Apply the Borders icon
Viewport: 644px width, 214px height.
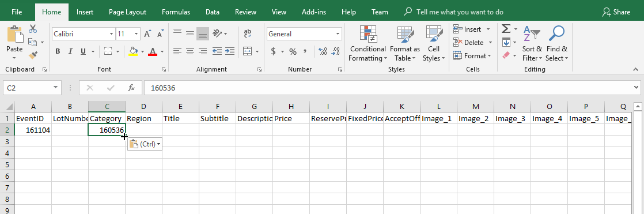108,51
